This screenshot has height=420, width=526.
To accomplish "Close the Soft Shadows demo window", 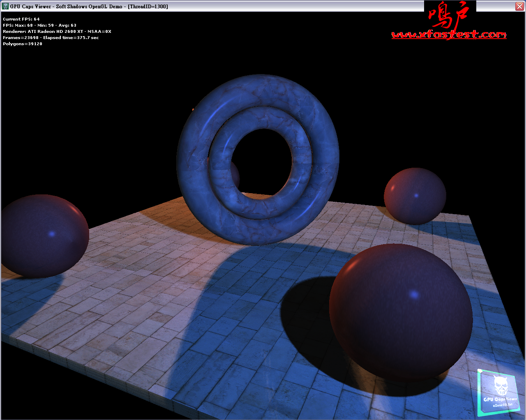I will pyautogui.click(x=519, y=6).
